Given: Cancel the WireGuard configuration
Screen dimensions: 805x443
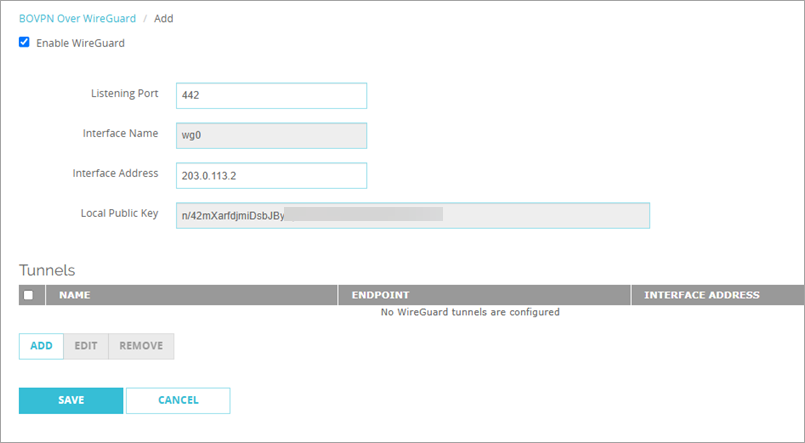Looking at the screenshot, I should pyautogui.click(x=178, y=400).
